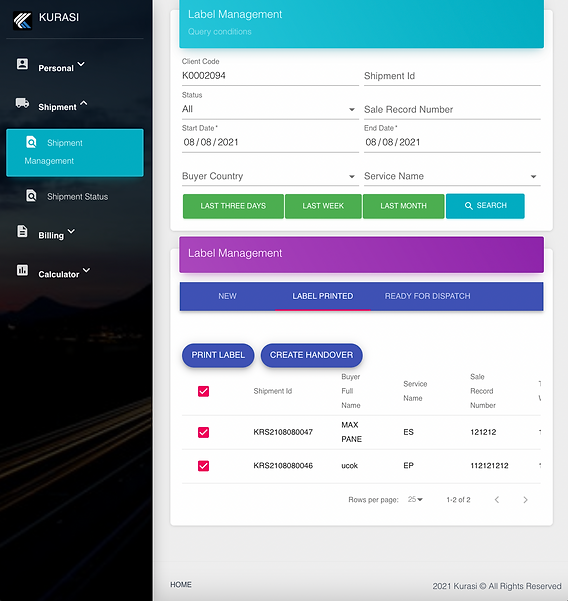This screenshot has width=568, height=601.
Task: Go to the previous page arrow
Action: point(497,499)
